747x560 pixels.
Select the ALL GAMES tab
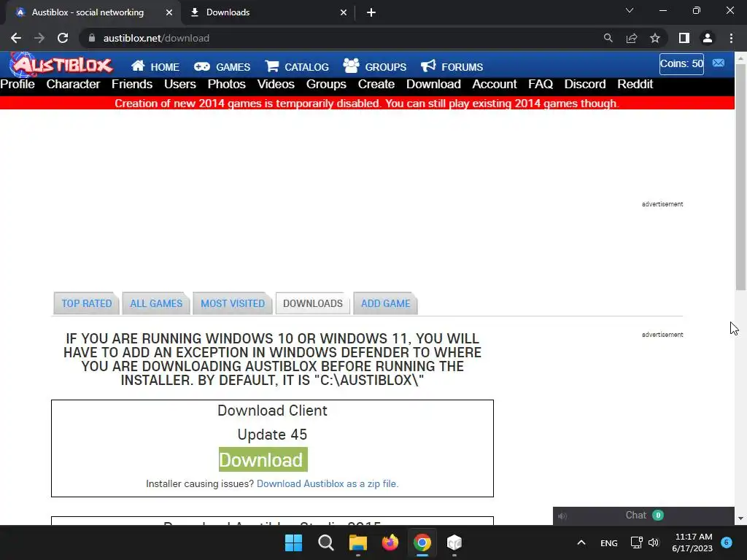pos(156,303)
